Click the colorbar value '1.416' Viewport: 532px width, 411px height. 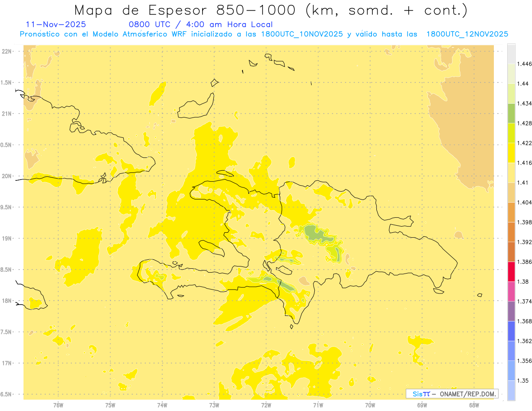point(524,163)
